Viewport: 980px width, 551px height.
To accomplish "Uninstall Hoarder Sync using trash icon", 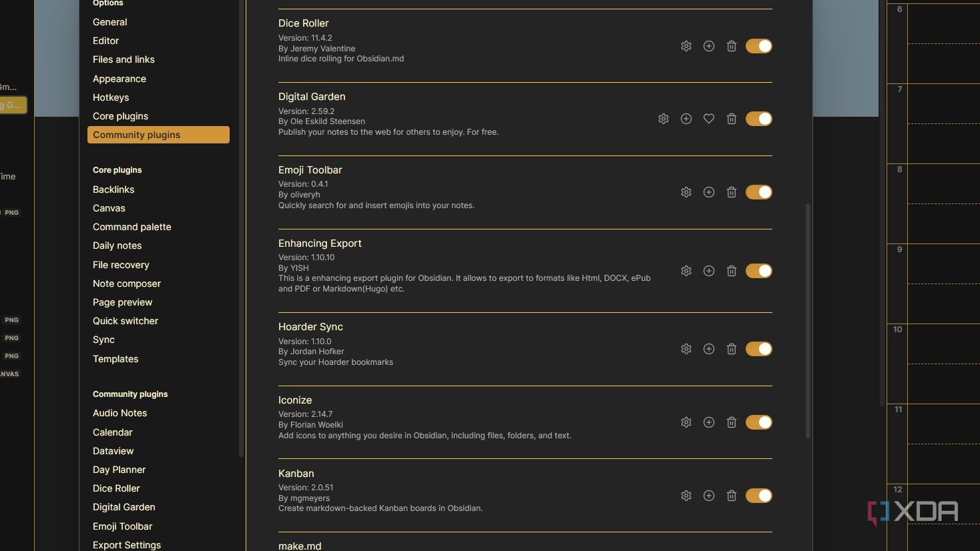I will click(x=731, y=349).
